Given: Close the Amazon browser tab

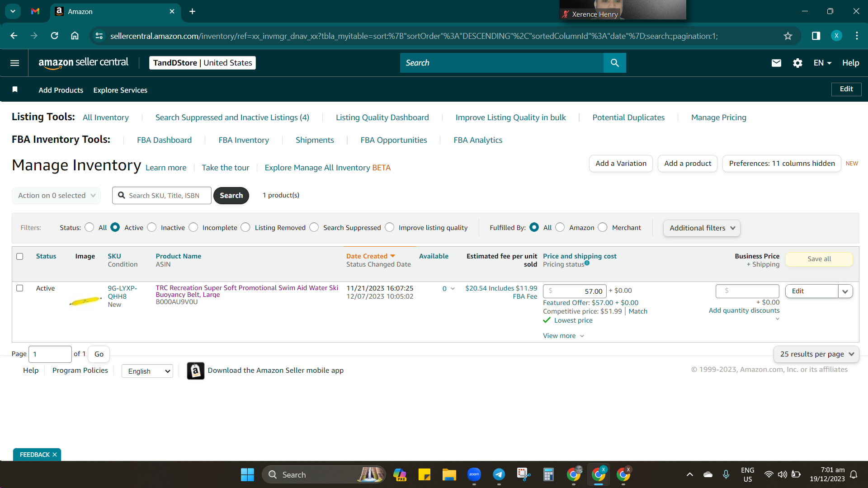Looking at the screenshot, I should coord(172,11).
